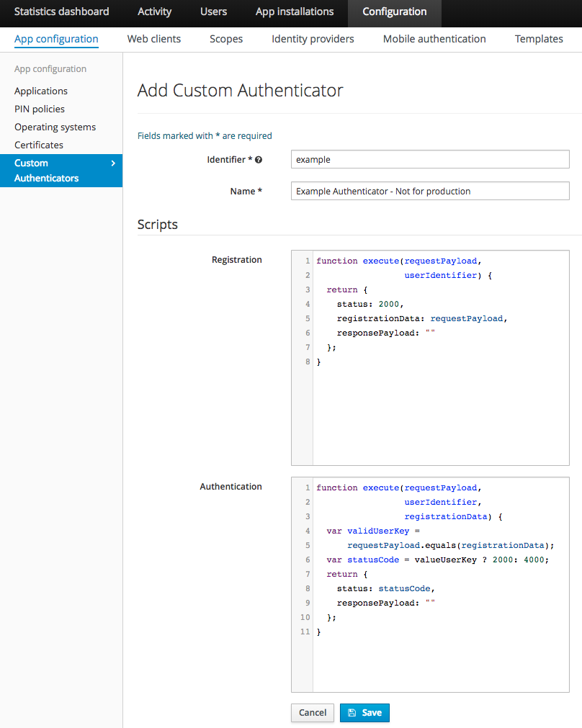Click 'Fields marked with * are required' text

pos(205,135)
